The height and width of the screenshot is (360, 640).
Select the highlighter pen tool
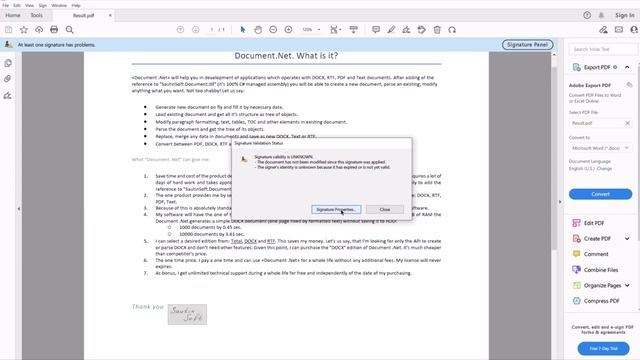tap(391, 30)
